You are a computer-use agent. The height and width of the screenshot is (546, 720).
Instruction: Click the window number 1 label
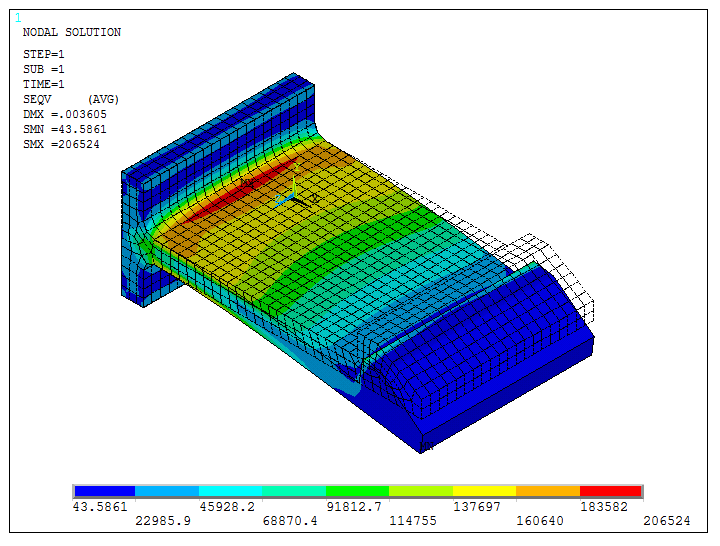(x=18, y=18)
